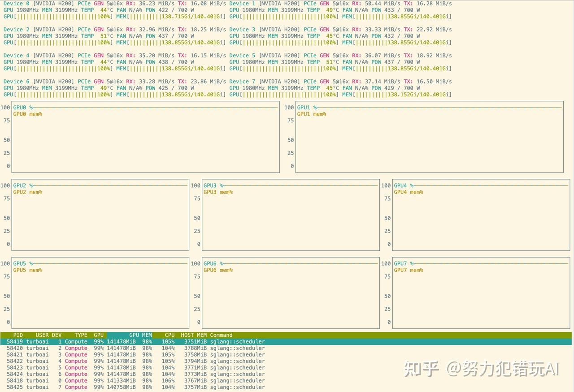Toggle the GPU6 mem% legend label

tap(218, 270)
